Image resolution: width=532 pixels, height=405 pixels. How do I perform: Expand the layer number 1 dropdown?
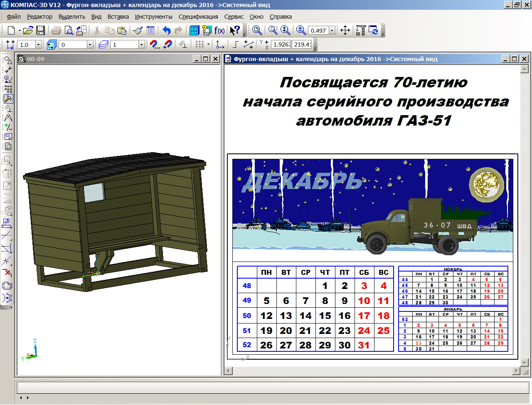[x=141, y=44]
